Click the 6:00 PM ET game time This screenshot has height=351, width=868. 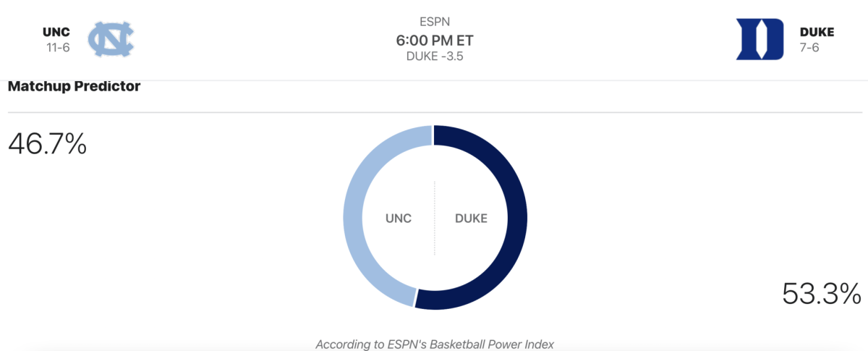[x=434, y=41]
